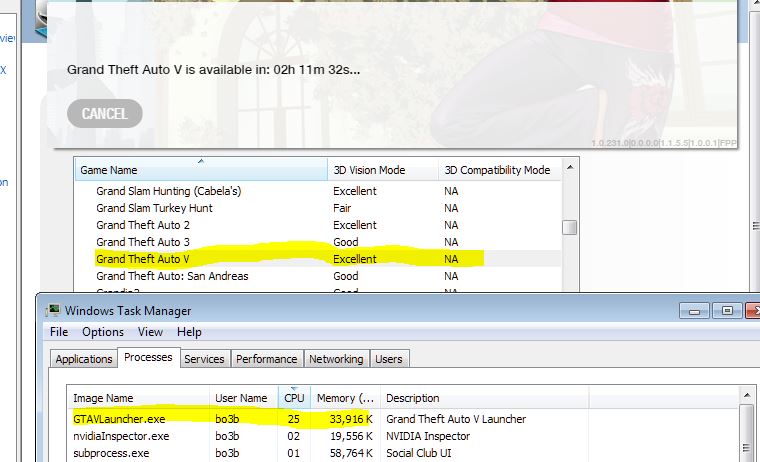Switch to the Networking tab
The image size is (760, 462).
336,359
